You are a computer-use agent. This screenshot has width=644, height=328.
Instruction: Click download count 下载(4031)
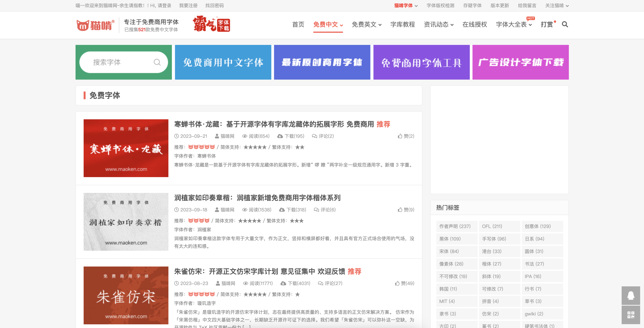295,283
